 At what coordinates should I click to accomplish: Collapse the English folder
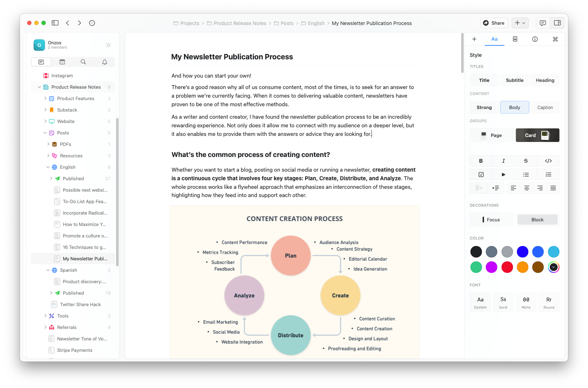[48, 167]
